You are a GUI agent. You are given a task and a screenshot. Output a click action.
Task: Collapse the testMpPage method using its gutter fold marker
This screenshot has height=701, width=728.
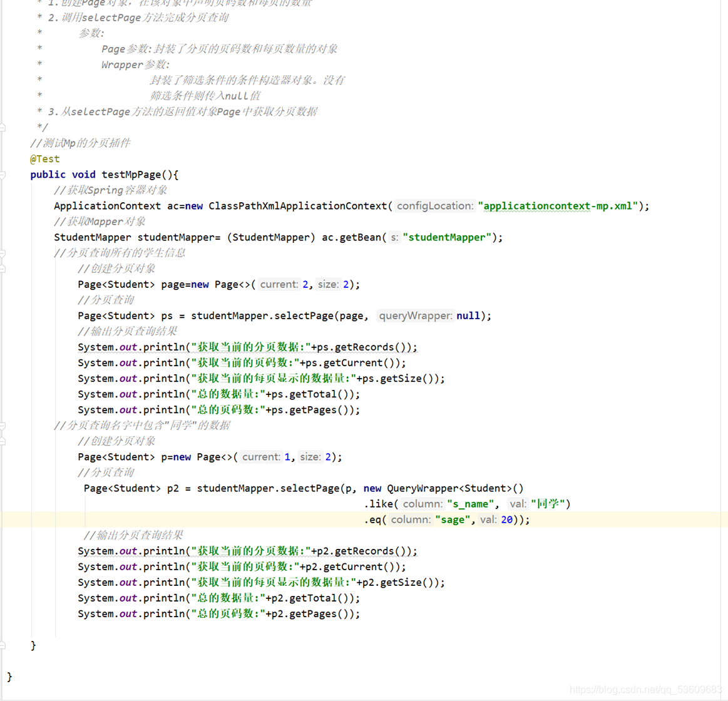point(3,175)
